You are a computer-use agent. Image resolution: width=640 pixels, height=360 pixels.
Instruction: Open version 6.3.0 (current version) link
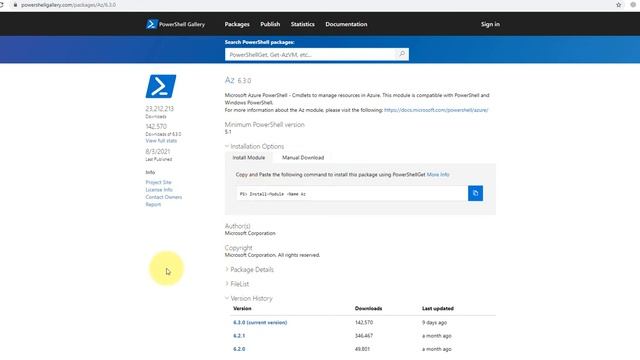[x=260, y=322]
